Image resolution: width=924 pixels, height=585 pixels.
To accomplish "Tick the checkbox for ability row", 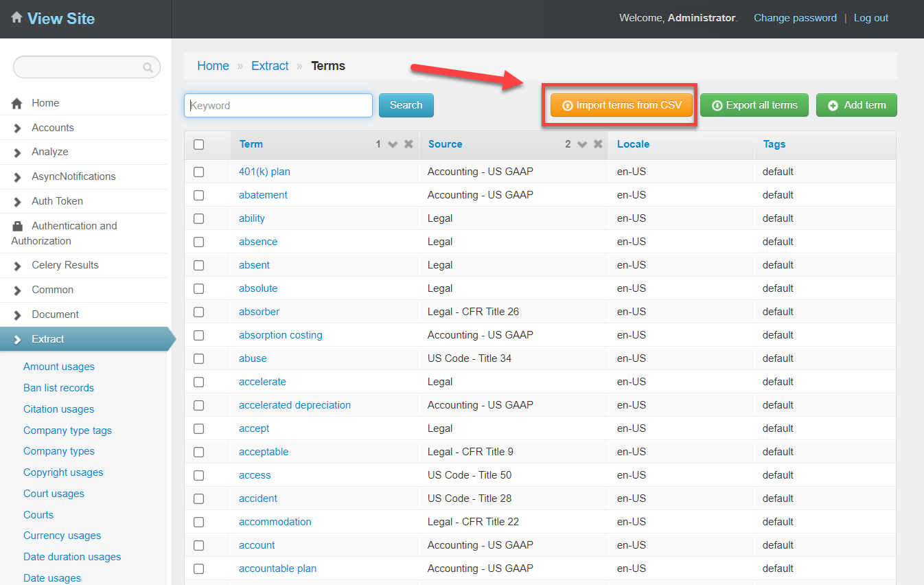I will tap(199, 218).
